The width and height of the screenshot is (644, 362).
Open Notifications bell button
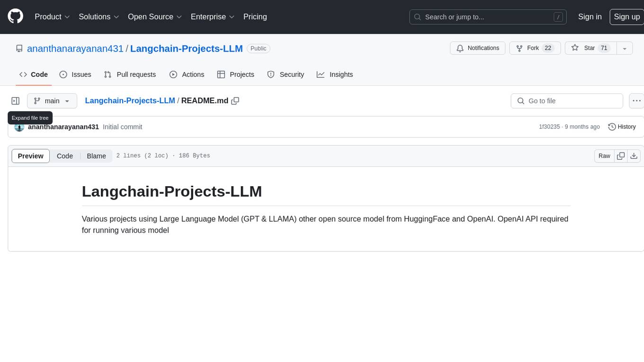pyautogui.click(x=478, y=48)
